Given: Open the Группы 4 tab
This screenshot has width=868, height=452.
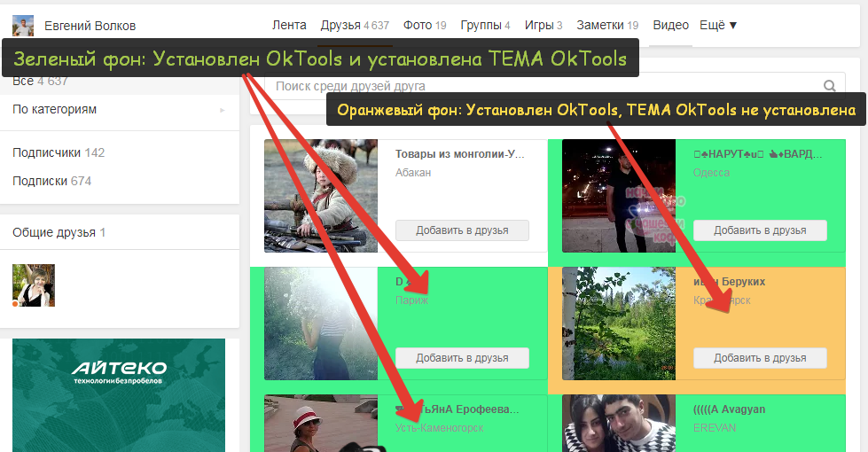Looking at the screenshot, I should 485,25.
